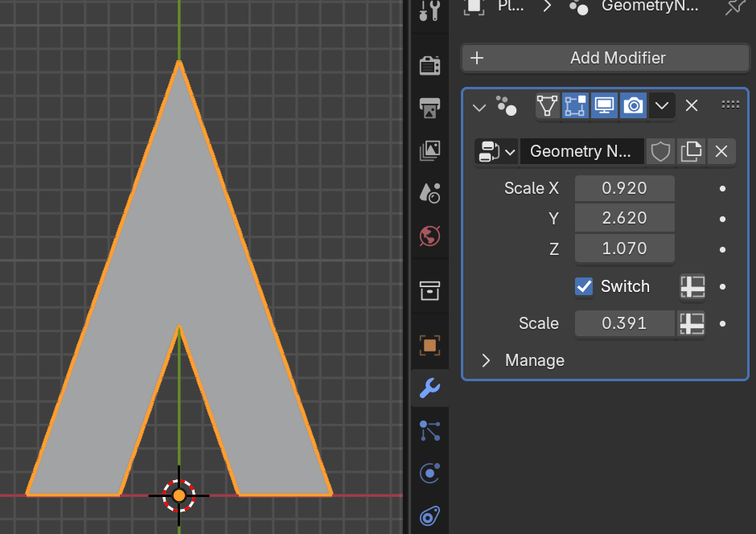Open the Collection properties tab
This screenshot has height=534, width=756.
click(x=429, y=290)
